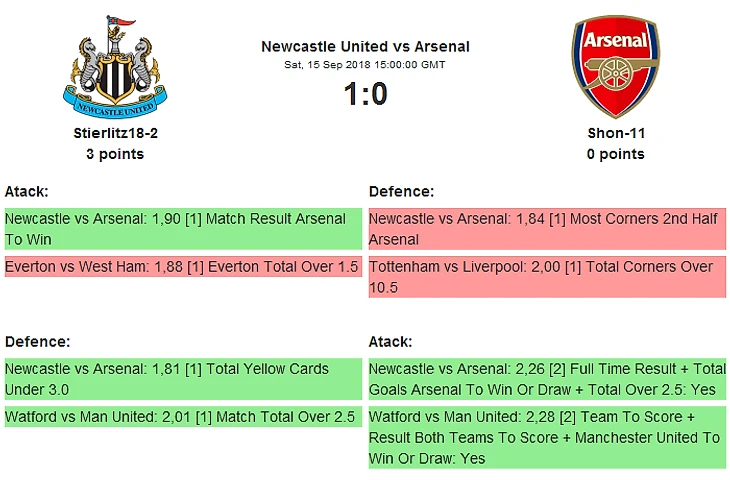This screenshot has height=480, width=730.
Task: Click the bottom-right Atack heading
Action: click(x=390, y=341)
